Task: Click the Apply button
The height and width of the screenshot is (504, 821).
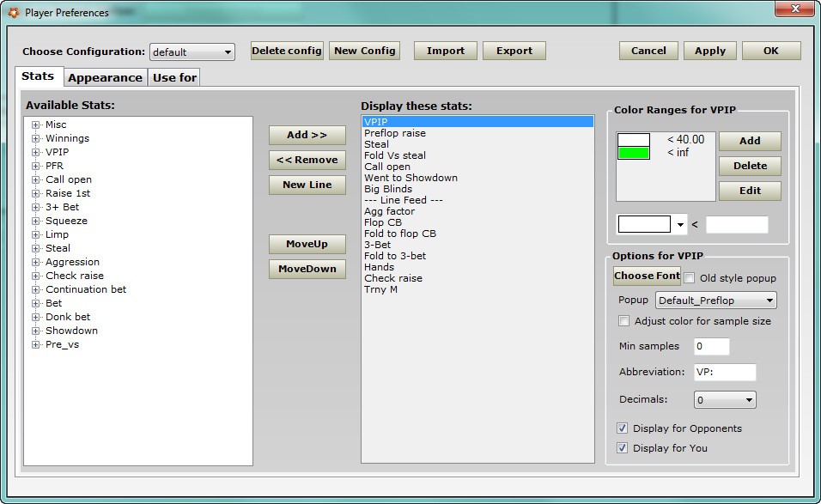Action: coord(710,51)
